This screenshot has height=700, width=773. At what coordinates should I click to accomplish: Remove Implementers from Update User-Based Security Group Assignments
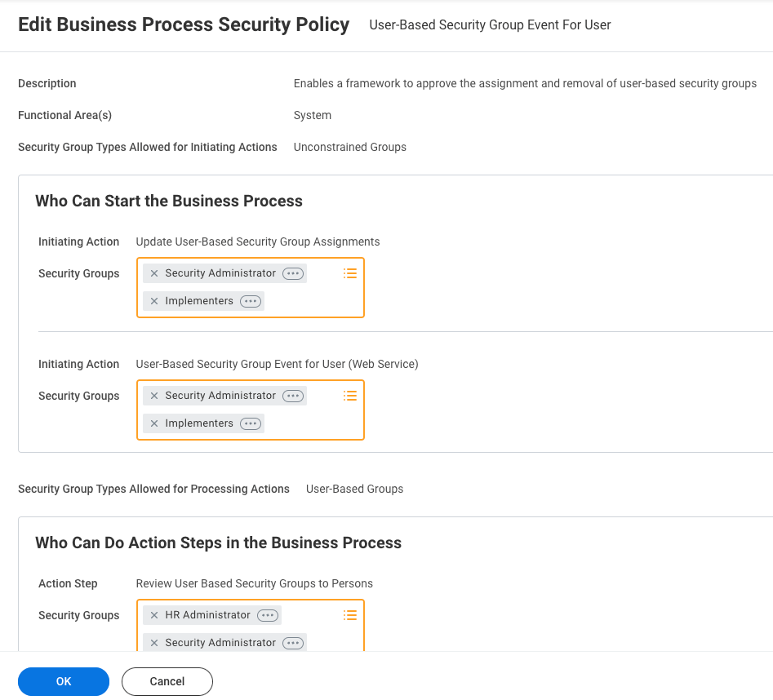click(x=154, y=301)
